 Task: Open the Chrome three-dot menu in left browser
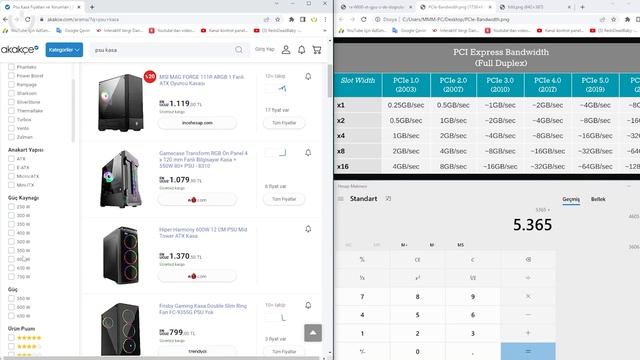tap(325, 19)
